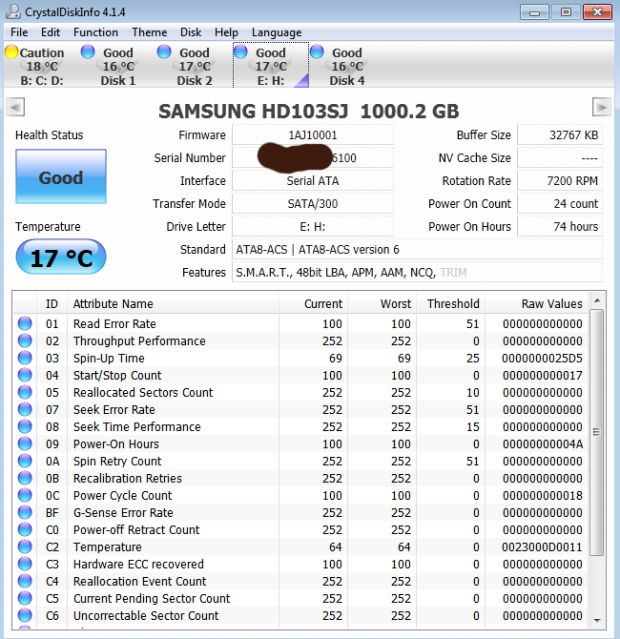Select raw value 000000025D5 in Spin-Up row
620x639 pixels.
pos(542,358)
